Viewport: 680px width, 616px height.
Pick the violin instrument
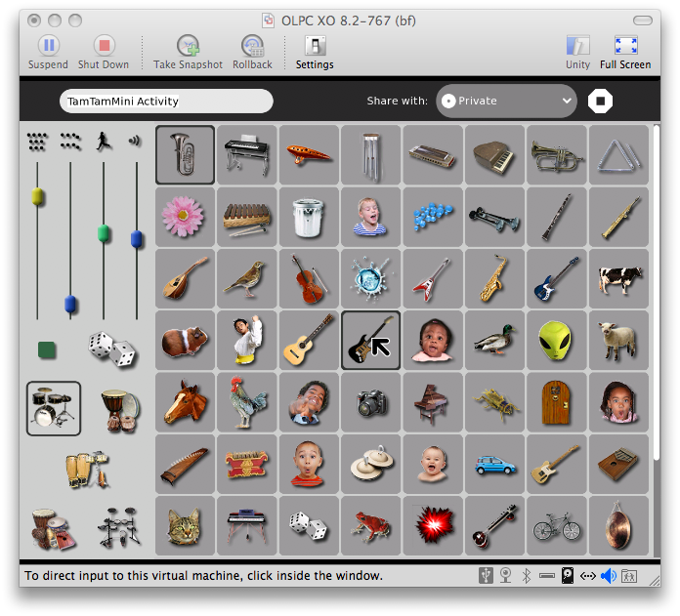coord(309,278)
